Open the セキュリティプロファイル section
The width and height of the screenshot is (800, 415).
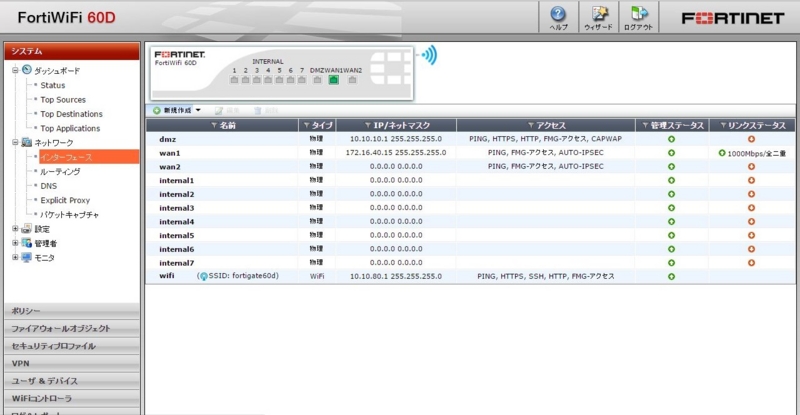(72, 346)
